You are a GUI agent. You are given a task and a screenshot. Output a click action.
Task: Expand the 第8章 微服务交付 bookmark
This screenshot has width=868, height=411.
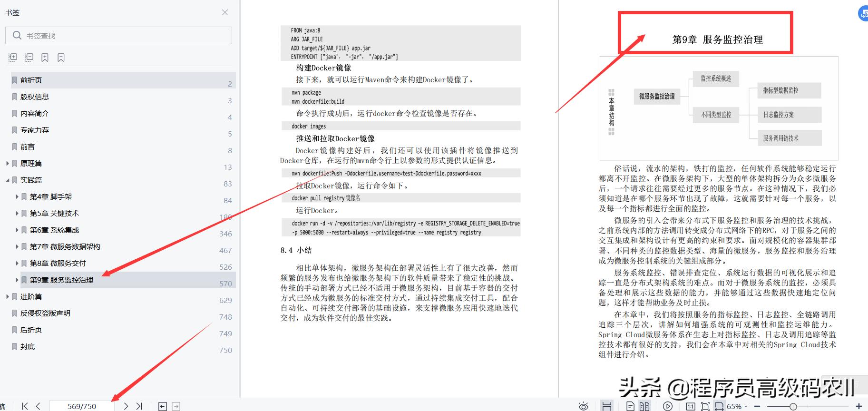click(x=17, y=263)
